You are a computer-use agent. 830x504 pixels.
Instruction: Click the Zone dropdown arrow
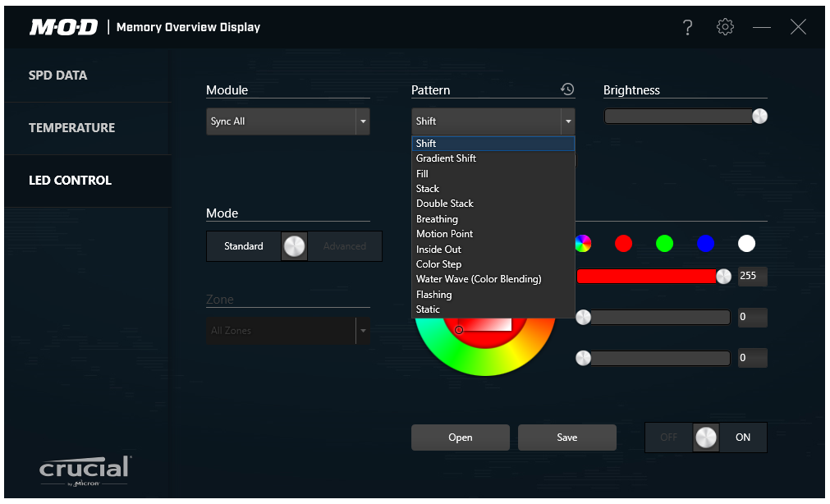[363, 330]
